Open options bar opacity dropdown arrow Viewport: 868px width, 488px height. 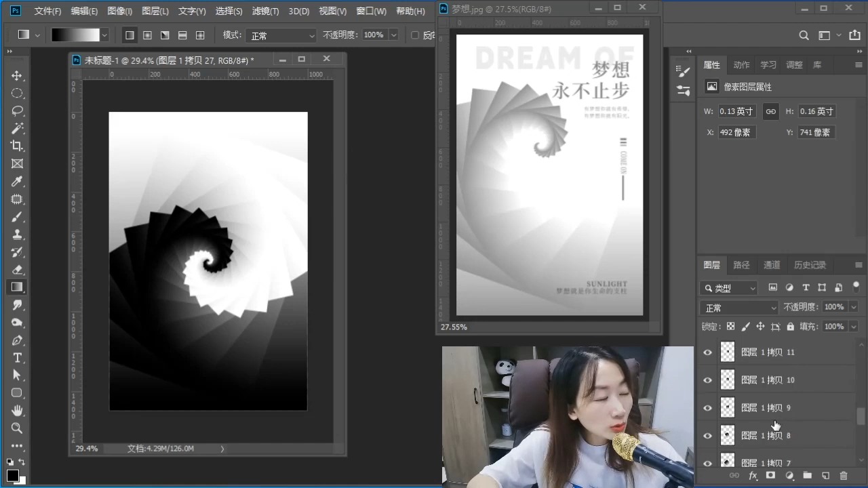click(393, 35)
